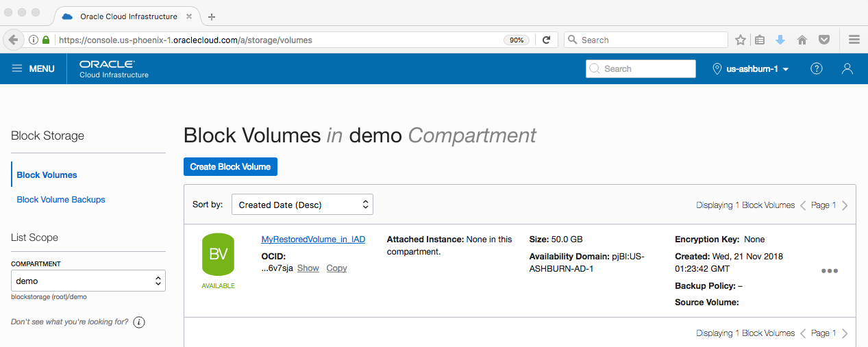
Task: Open the MENU hamburger icon
Action: point(17,68)
